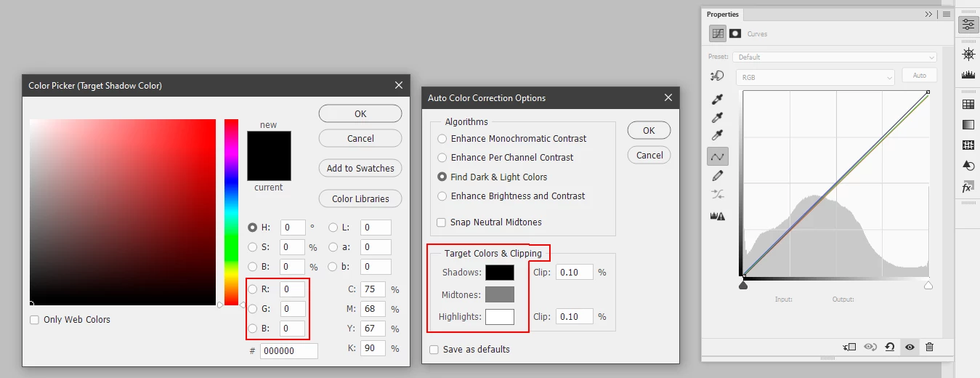Select the edit points curve tool
This screenshot has width=980, height=378.
click(718, 156)
